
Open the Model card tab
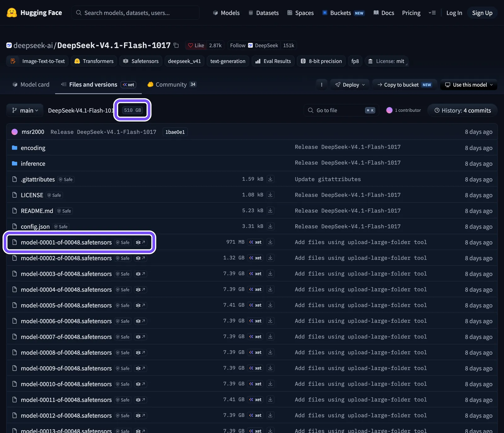coord(31,84)
